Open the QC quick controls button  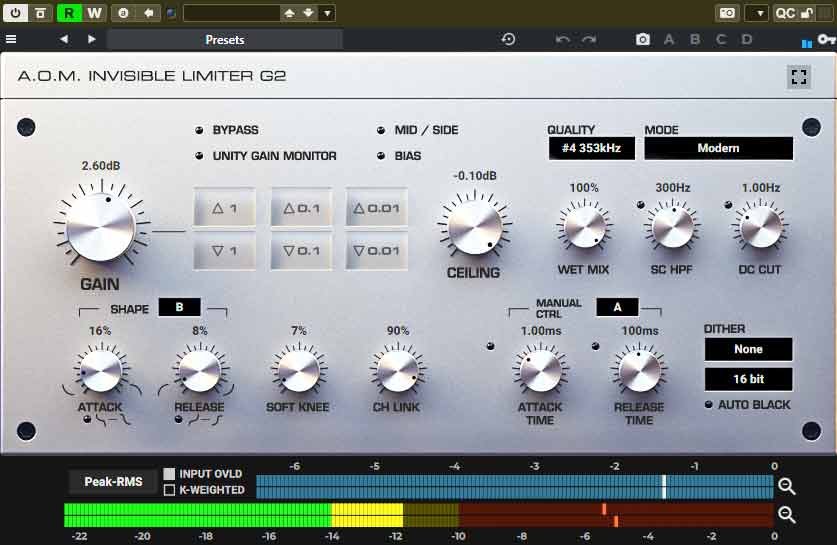[785, 13]
